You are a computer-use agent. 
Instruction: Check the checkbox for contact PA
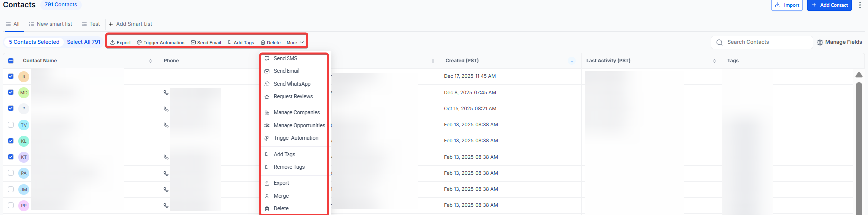[11, 173]
